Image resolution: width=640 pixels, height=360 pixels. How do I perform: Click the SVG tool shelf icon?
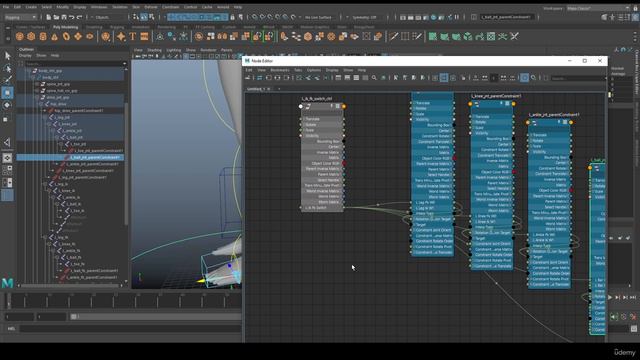(x=144, y=37)
